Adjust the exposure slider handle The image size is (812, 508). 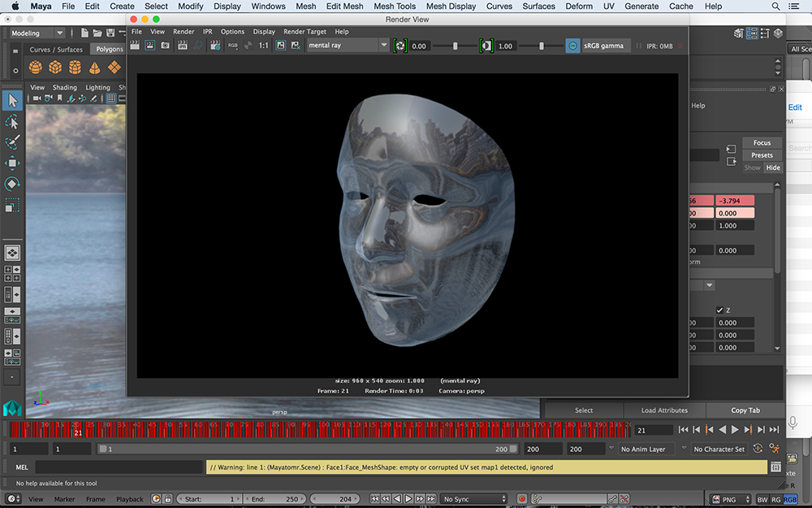click(x=455, y=46)
